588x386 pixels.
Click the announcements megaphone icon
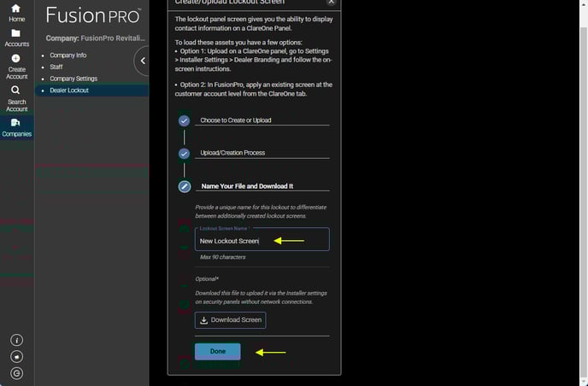coord(16,357)
